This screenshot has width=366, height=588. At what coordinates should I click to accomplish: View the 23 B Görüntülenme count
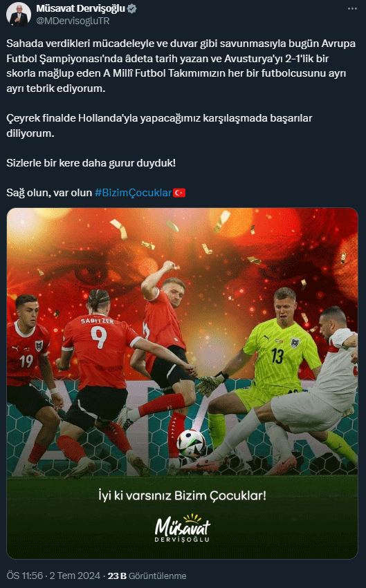click(147, 576)
